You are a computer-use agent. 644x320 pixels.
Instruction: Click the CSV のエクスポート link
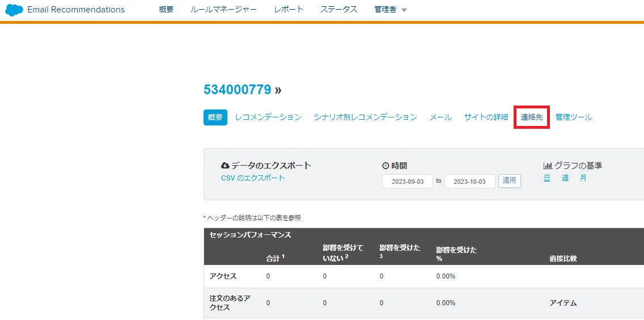click(x=253, y=178)
